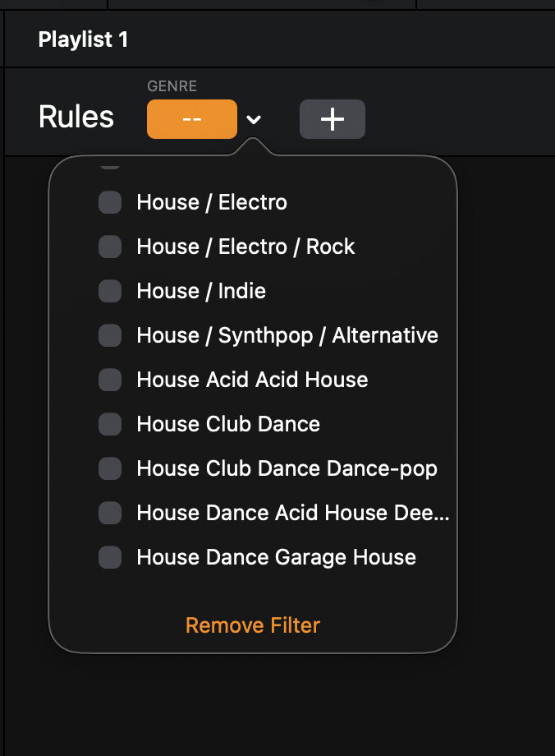Viewport: 555px width, 756px height.
Task: Tick the truncated House Dance Acid House checkbox
Action: click(110, 513)
